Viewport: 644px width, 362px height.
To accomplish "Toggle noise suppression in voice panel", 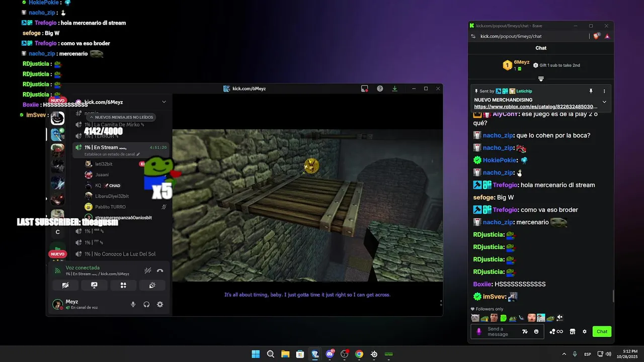I will (x=147, y=270).
